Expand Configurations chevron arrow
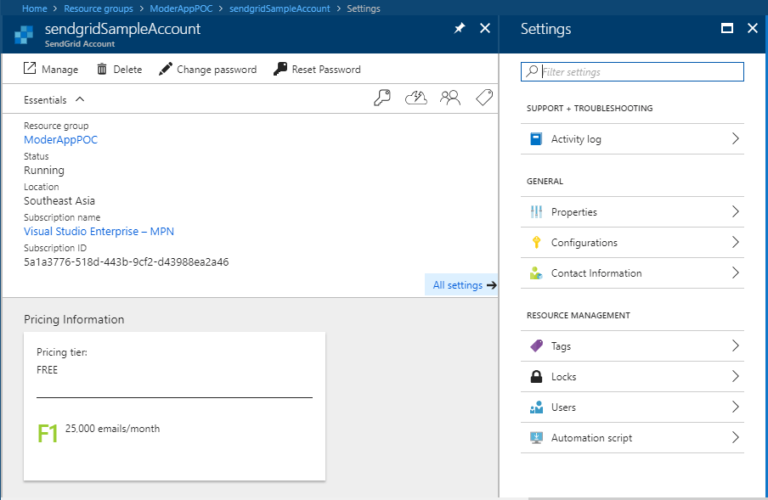This screenshot has height=500, width=768. coord(735,242)
